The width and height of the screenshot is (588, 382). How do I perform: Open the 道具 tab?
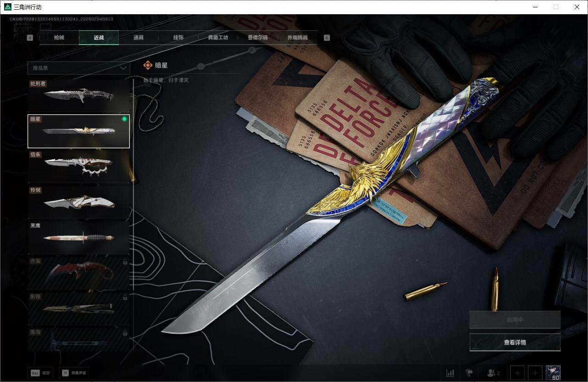pyautogui.click(x=139, y=38)
